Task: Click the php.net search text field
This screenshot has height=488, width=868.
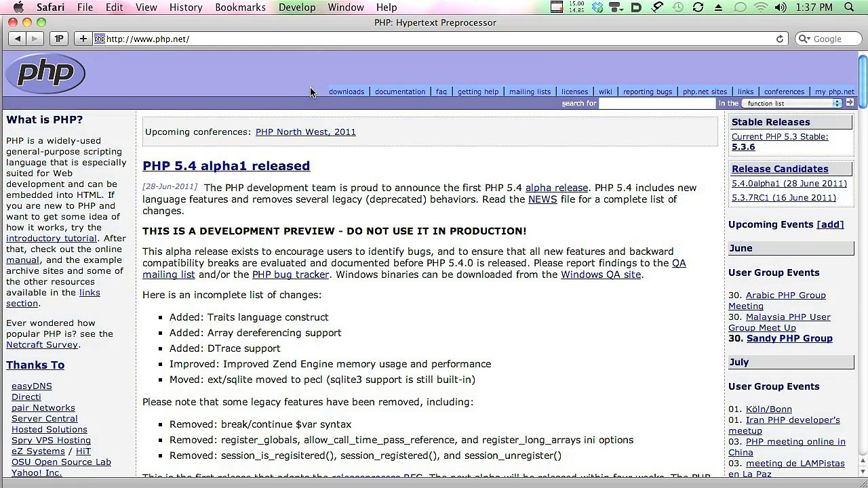Action: tap(657, 103)
